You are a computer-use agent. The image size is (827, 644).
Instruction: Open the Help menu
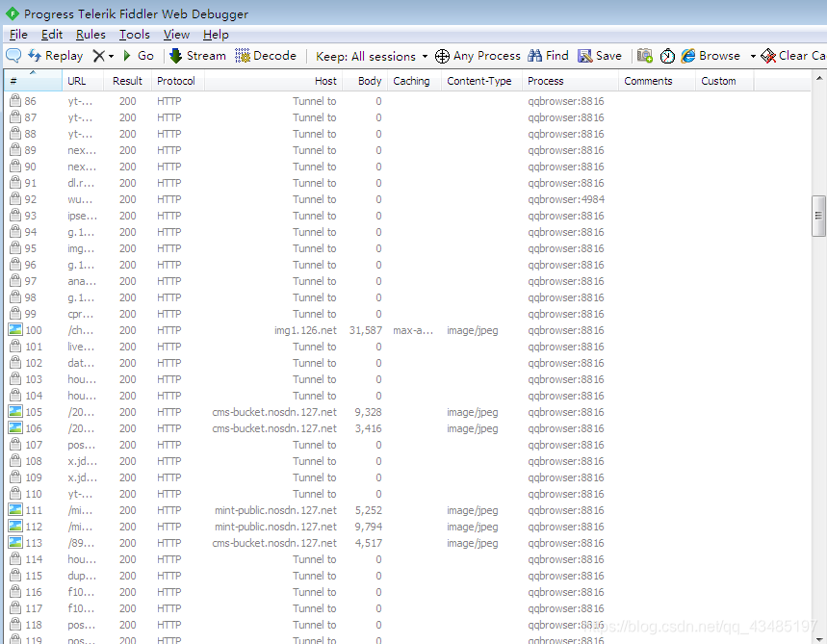click(x=216, y=35)
